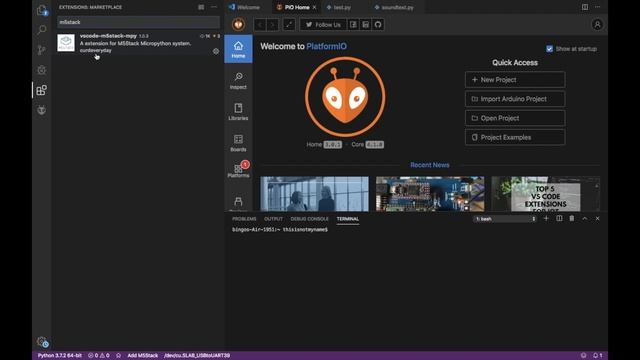Click the LinkedIn icon in PIO toolbar

click(366, 25)
